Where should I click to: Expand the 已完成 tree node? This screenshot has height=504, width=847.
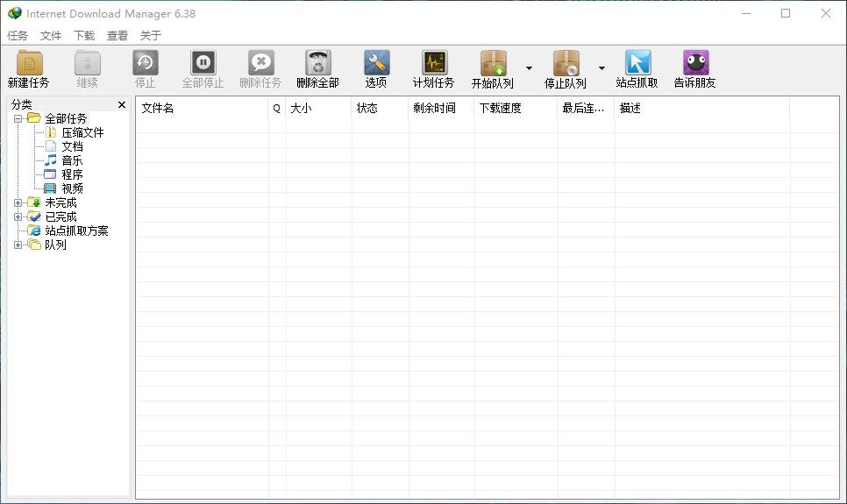(18, 217)
